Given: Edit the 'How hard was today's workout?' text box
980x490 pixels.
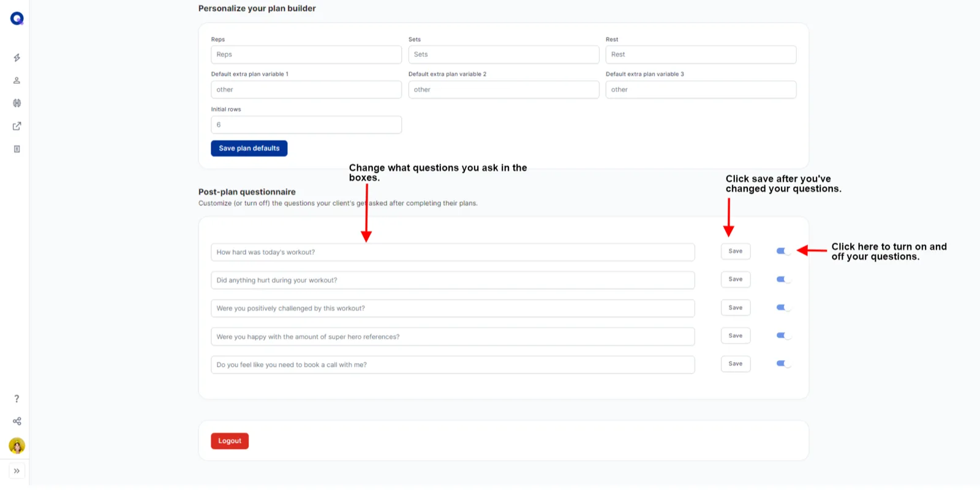Looking at the screenshot, I should tap(453, 252).
